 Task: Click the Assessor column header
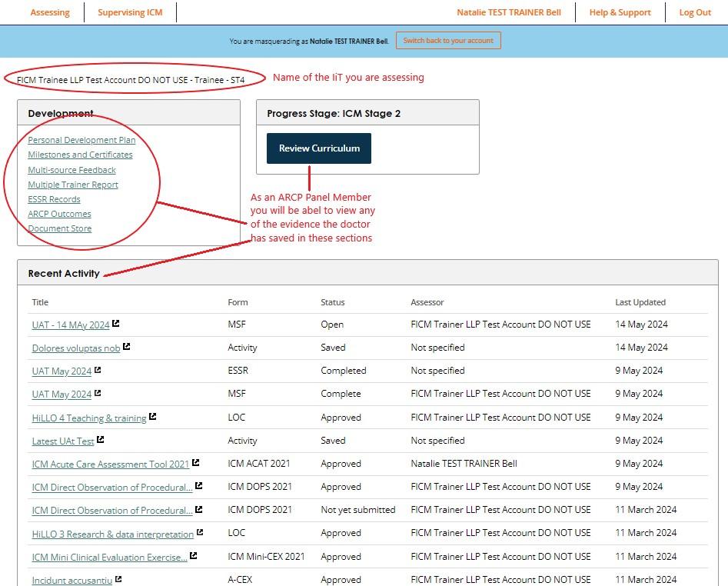pyautogui.click(x=427, y=302)
